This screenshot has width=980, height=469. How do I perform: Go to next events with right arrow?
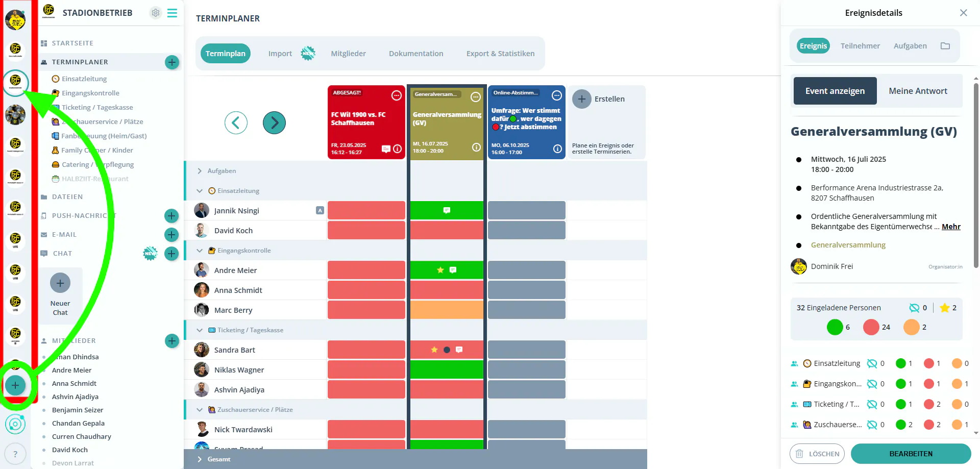click(274, 122)
